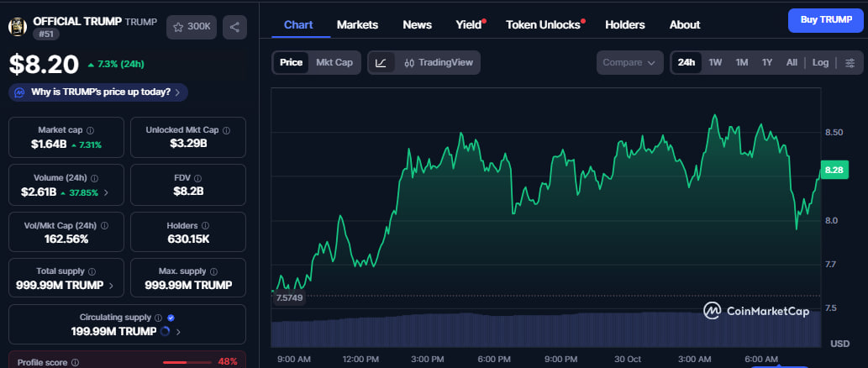Viewport: 868px width, 368px height.
Task: Click Market cap info icon
Action: tap(91, 130)
